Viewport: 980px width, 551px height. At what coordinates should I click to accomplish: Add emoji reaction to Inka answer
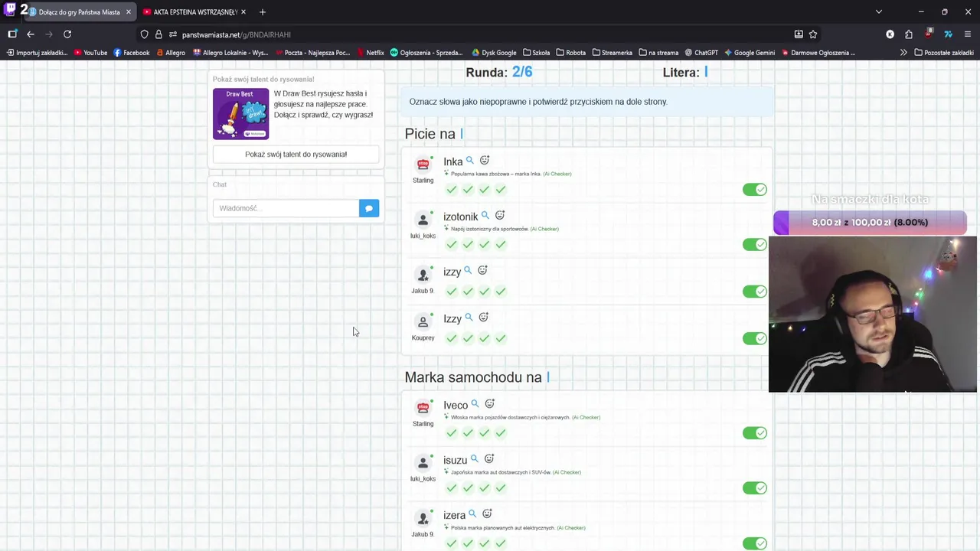coord(485,161)
